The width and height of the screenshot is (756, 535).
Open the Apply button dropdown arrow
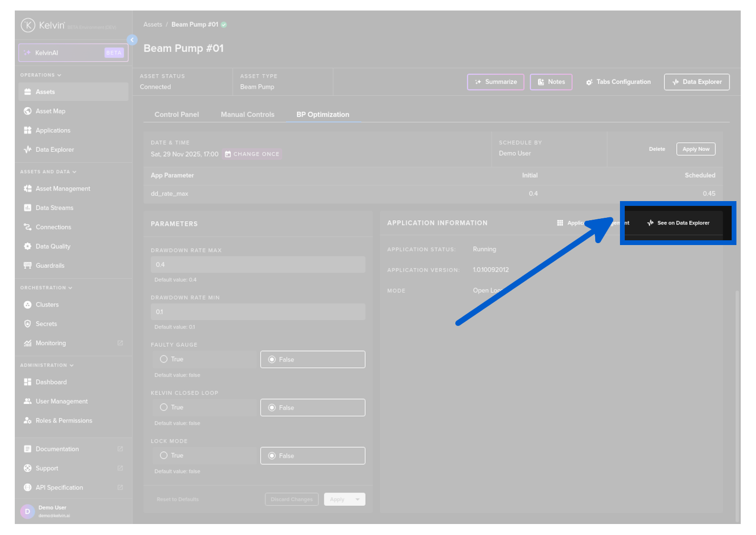(357, 499)
